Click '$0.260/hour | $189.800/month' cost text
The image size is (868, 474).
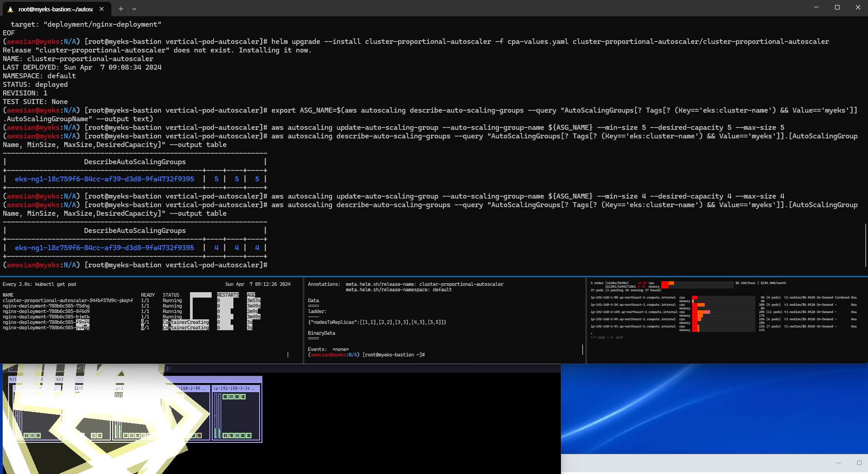tap(761, 283)
